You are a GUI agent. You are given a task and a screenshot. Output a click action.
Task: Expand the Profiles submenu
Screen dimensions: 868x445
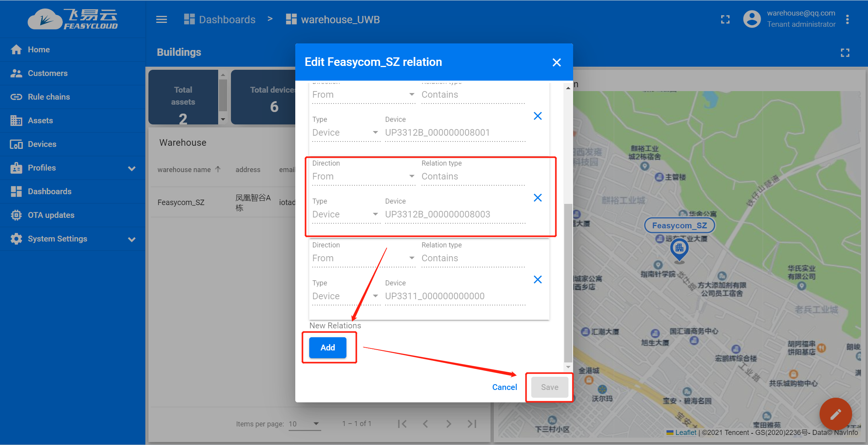[132, 168]
